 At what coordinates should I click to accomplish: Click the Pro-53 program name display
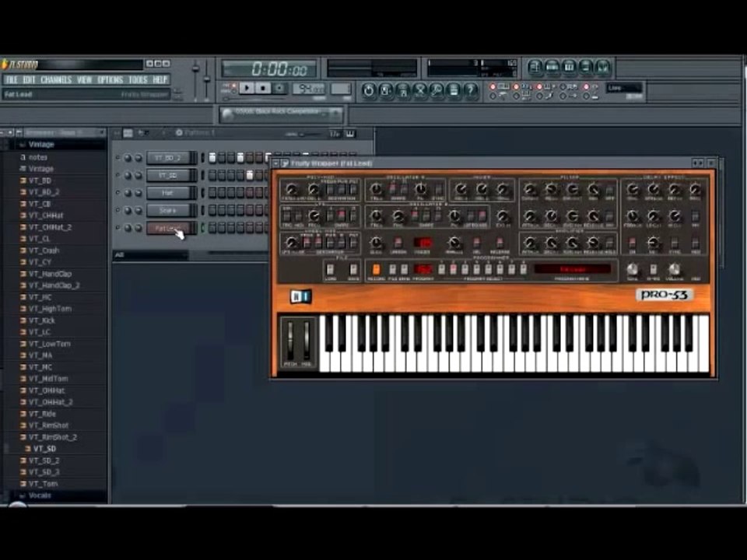click(x=572, y=269)
